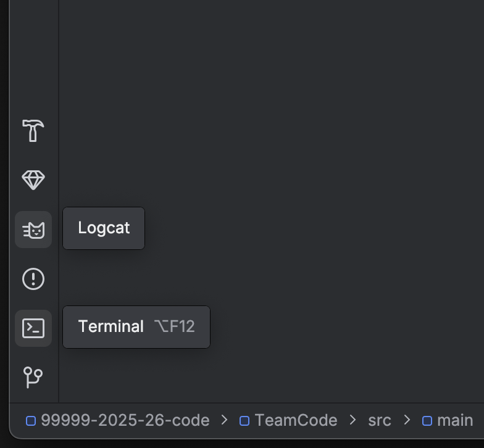Open the Build tool window hammer icon

point(33,130)
